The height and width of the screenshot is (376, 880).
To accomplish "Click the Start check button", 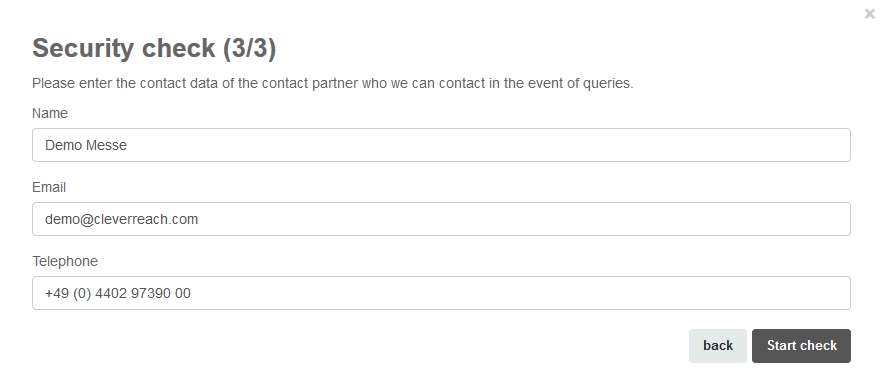I will coord(801,346).
